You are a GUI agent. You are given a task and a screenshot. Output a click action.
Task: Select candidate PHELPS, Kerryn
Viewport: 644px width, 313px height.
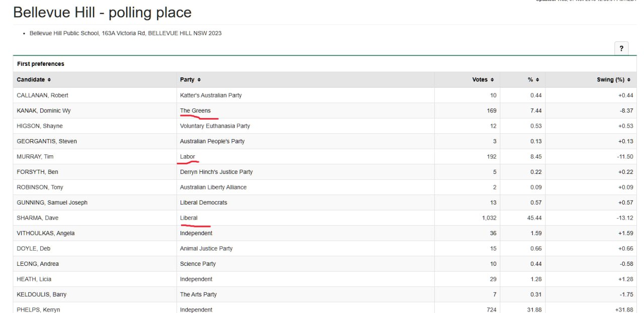[38, 309]
